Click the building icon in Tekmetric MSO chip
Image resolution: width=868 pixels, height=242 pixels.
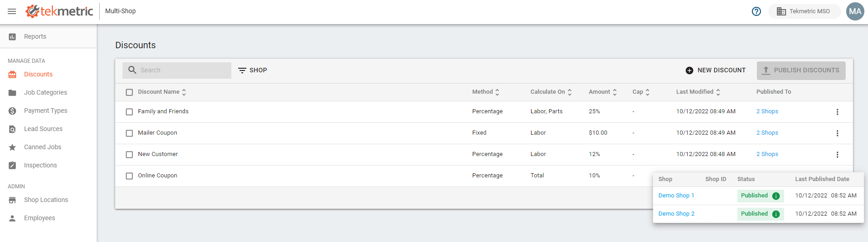pos(781,11)
